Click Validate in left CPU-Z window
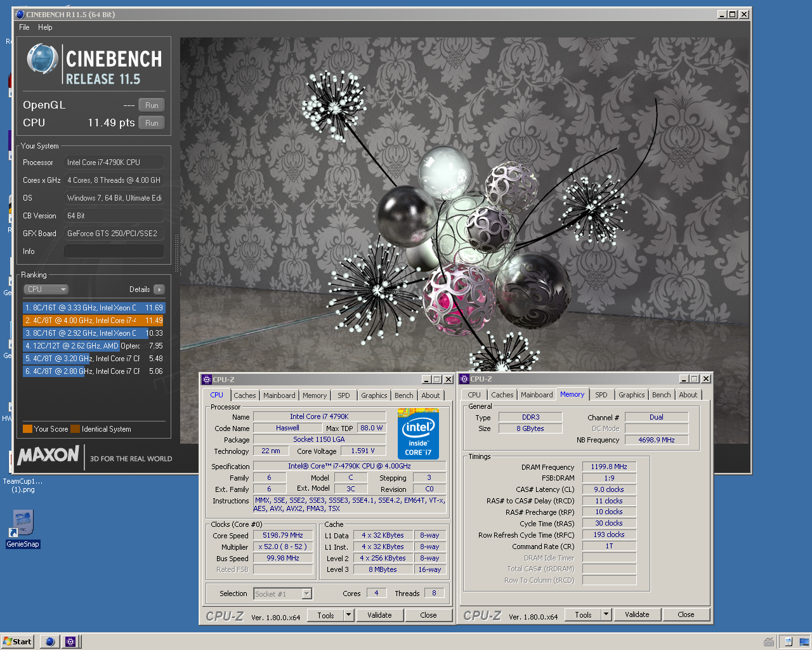Viewport: 812px width, 650px height. pos(379,615)
